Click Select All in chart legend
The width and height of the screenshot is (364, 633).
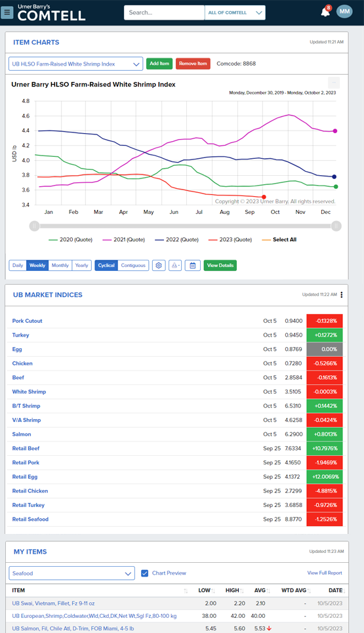click(x=279, y=239)
